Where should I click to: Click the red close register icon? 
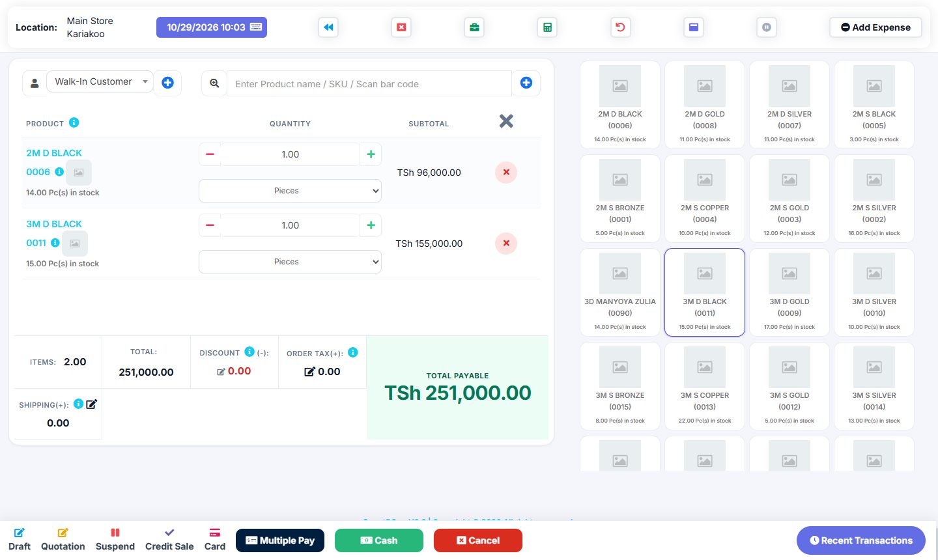click(401, 27)
